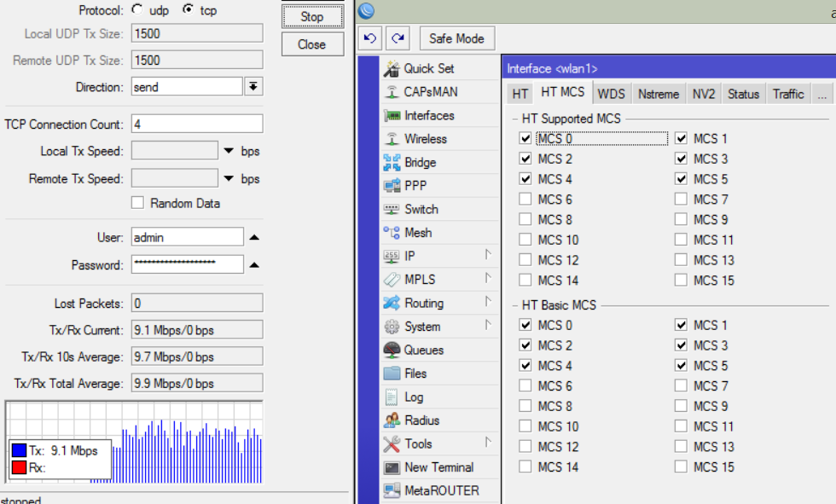Click the Stop button

point(312,16)
